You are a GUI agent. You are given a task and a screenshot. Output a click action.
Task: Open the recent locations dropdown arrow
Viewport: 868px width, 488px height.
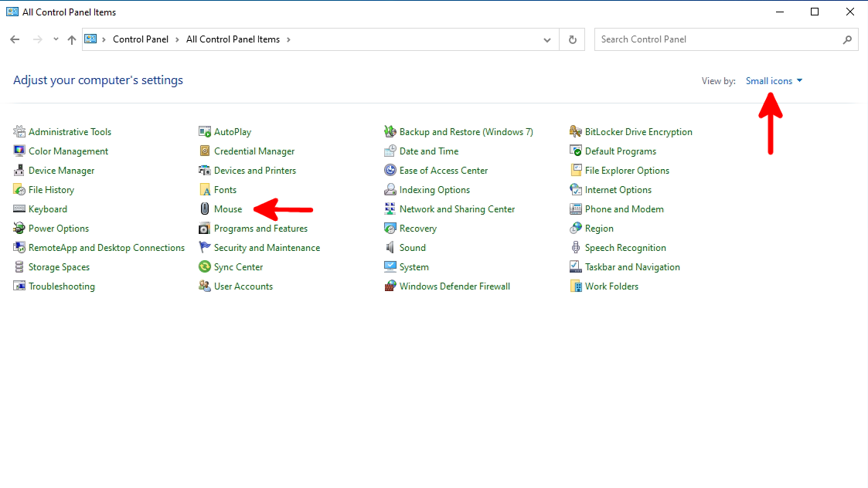[x=56, y=39]
